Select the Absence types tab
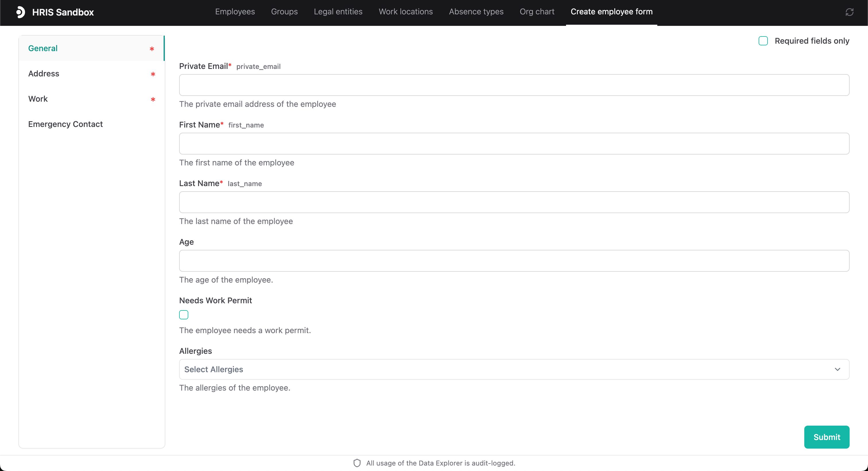 point(476,12)
